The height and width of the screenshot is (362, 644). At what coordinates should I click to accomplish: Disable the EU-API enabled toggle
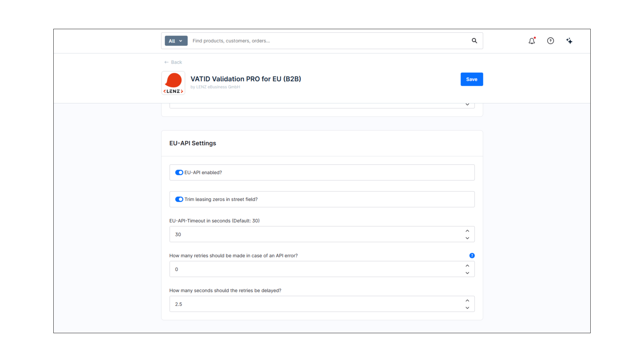179,172
